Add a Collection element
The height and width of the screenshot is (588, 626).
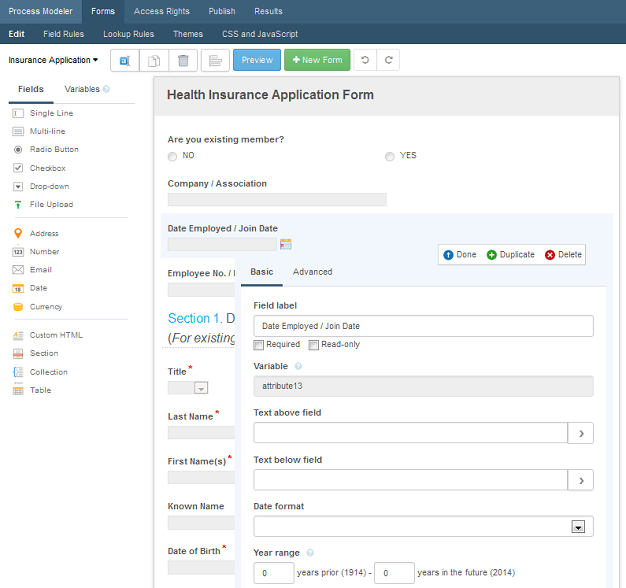tap(40, 372)
